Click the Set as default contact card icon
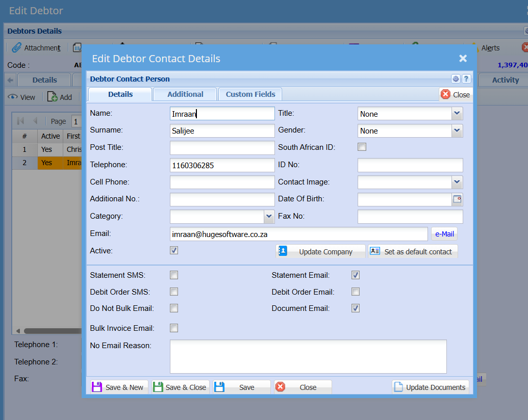The image size is (528, 420). coord(375,251)
